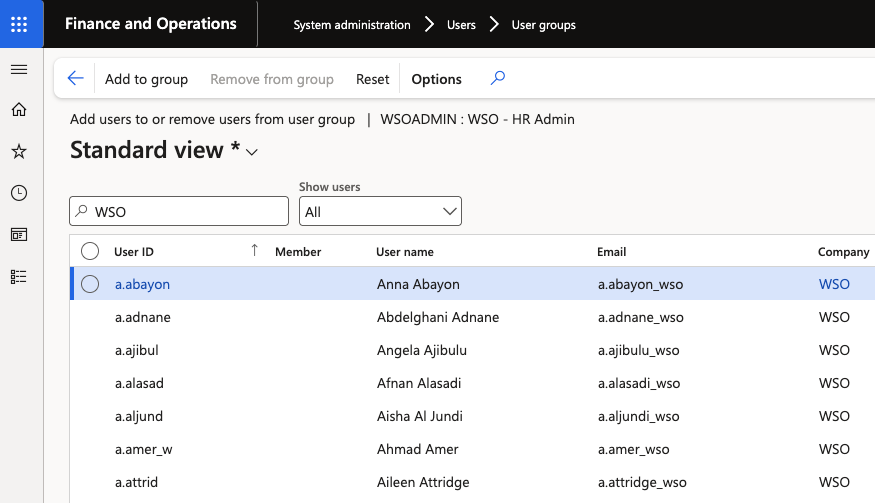Toggle the selection circle for a.abayon row
875x503 pixels.
90,284
